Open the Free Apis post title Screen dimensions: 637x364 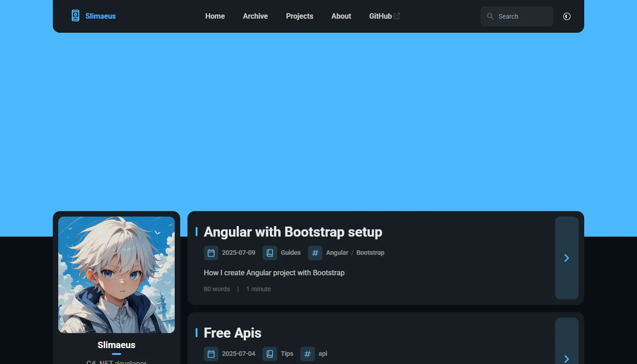click(233, 333)
